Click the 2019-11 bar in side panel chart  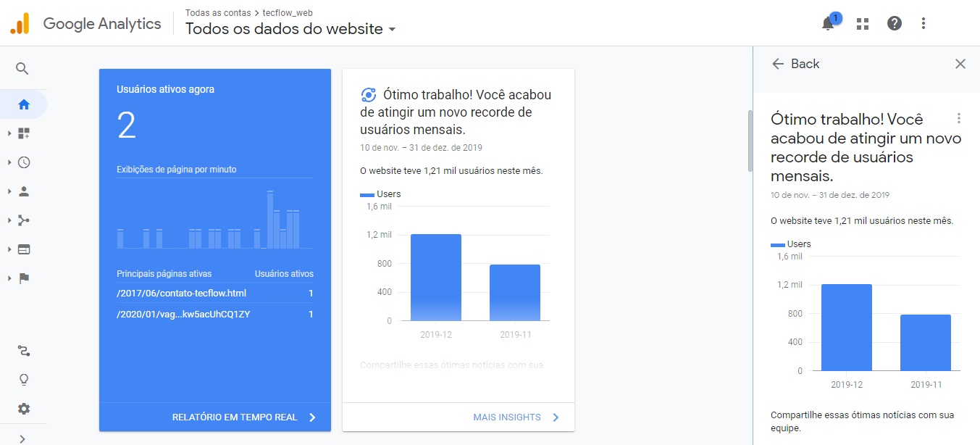point(926,343)
